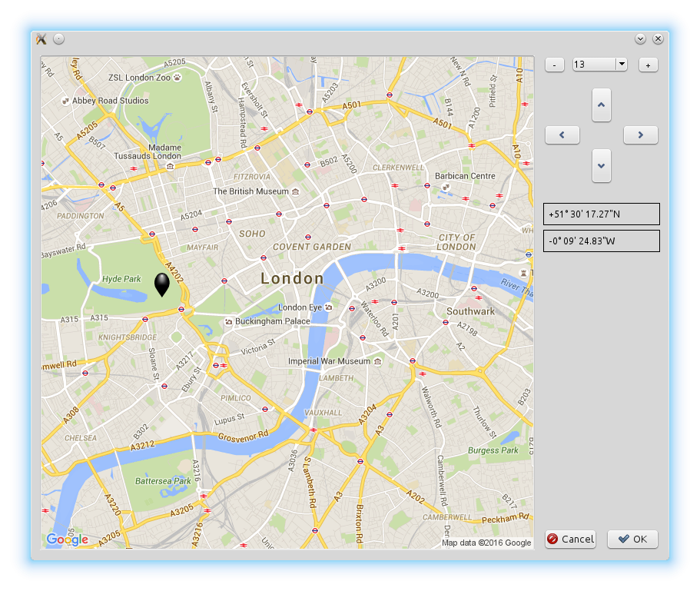Pan the map left with arrow button
This screenshot has height=591, width=700.
pyautogui.click(x=562, y=135)
